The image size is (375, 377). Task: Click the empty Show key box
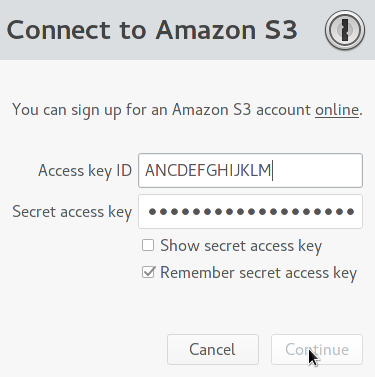pyautogui.click(x=148, y=245)
